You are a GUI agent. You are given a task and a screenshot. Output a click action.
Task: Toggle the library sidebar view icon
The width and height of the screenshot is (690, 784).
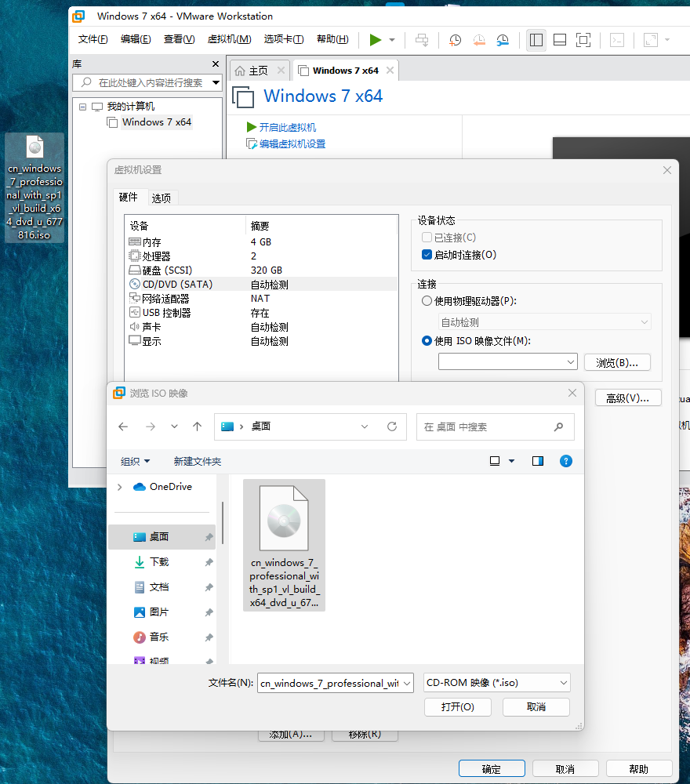[536, 40]
